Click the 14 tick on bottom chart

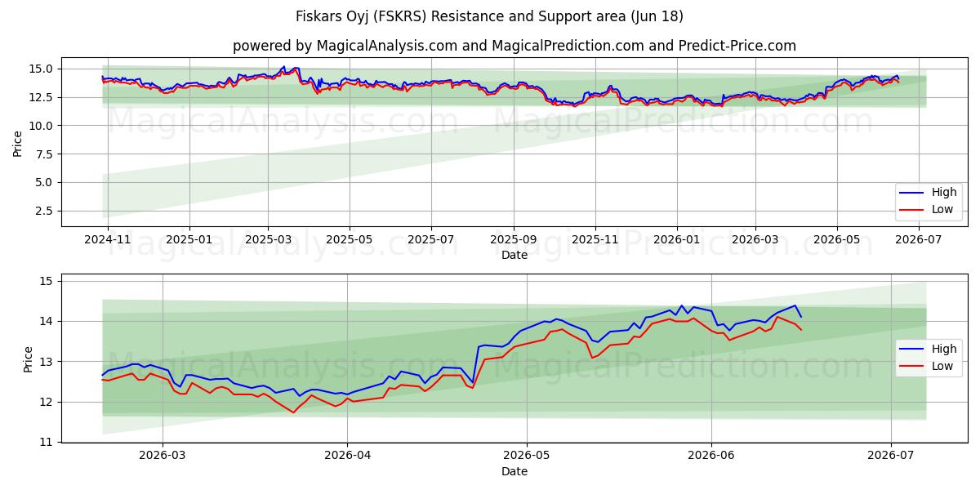click(45, 322)
